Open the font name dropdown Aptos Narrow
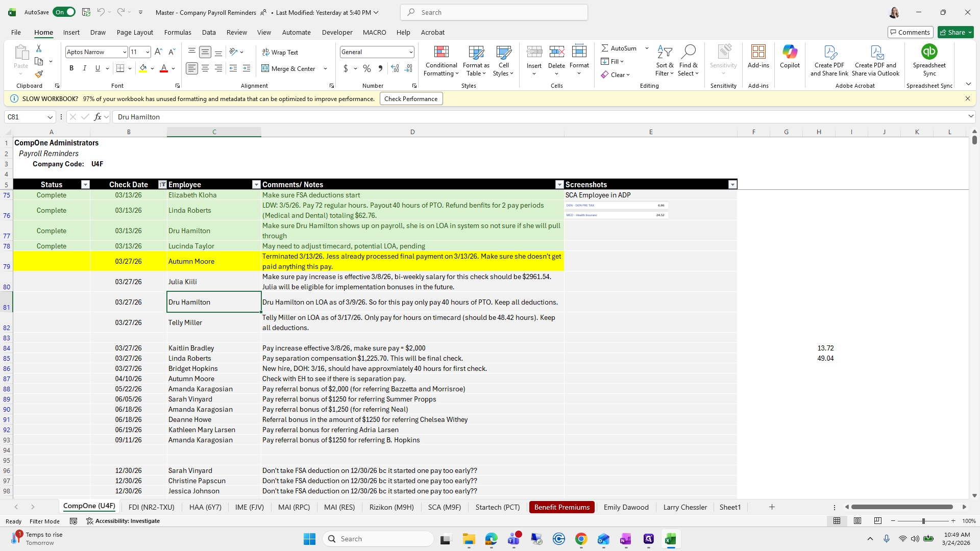Viewport: 980px width, 551px height. [124, 52]
